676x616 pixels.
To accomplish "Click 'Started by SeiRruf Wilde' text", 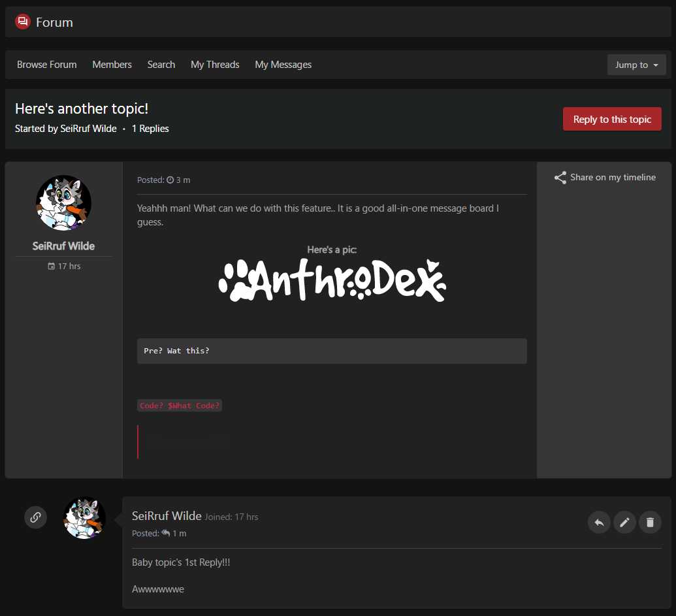I will 65,129.
